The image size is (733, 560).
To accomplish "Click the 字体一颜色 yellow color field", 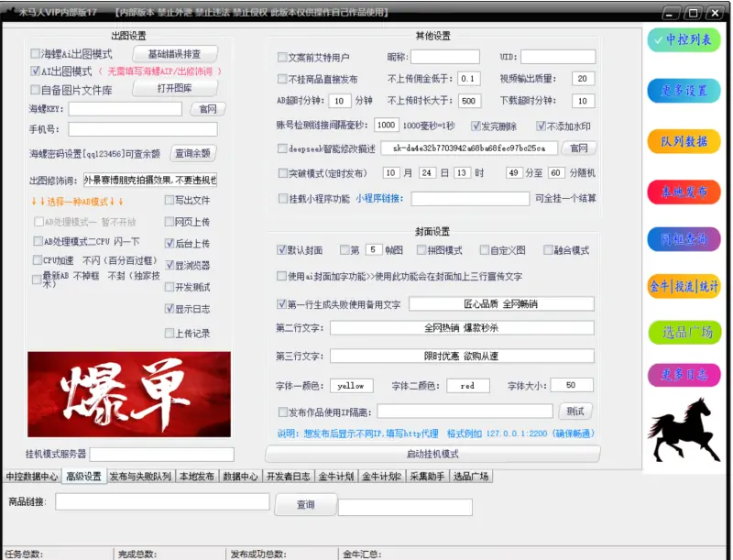I will click(352, 386).
